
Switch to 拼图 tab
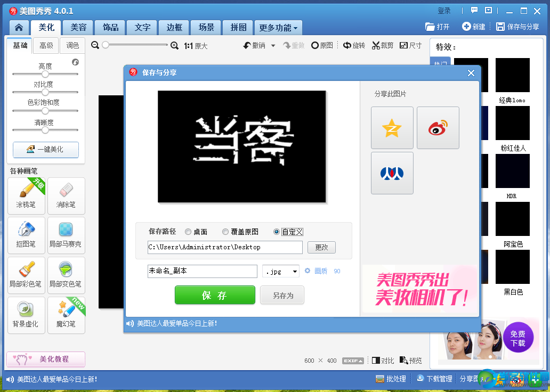pos(239,28)
